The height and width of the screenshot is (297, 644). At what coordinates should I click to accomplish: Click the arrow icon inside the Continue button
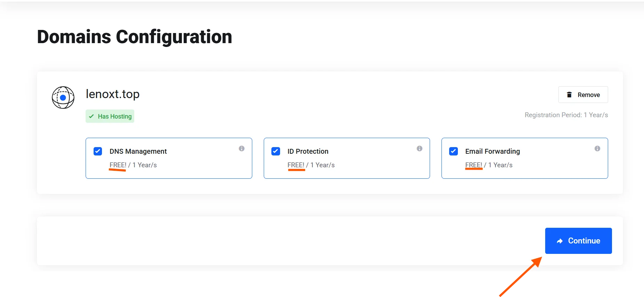[x=560, y=241]
